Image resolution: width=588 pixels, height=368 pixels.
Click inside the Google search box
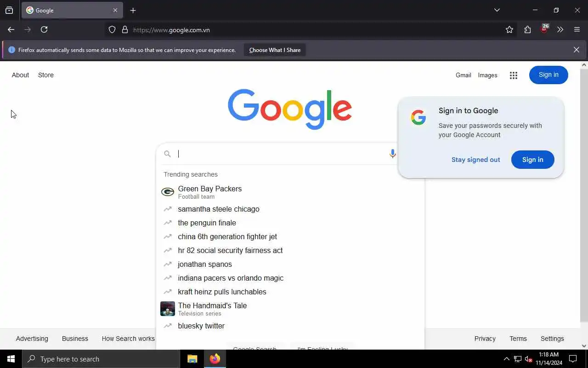point(280,154)
